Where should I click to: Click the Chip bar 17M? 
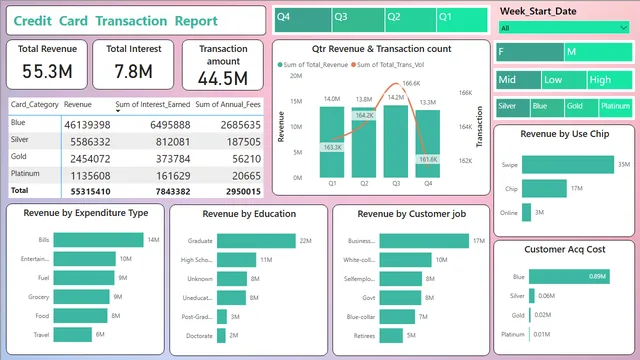544,189
